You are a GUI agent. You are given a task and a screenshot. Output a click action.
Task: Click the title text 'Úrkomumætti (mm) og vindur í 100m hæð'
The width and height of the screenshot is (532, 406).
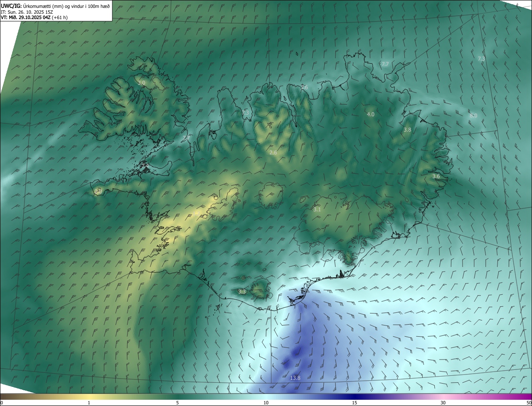[66, 6]
